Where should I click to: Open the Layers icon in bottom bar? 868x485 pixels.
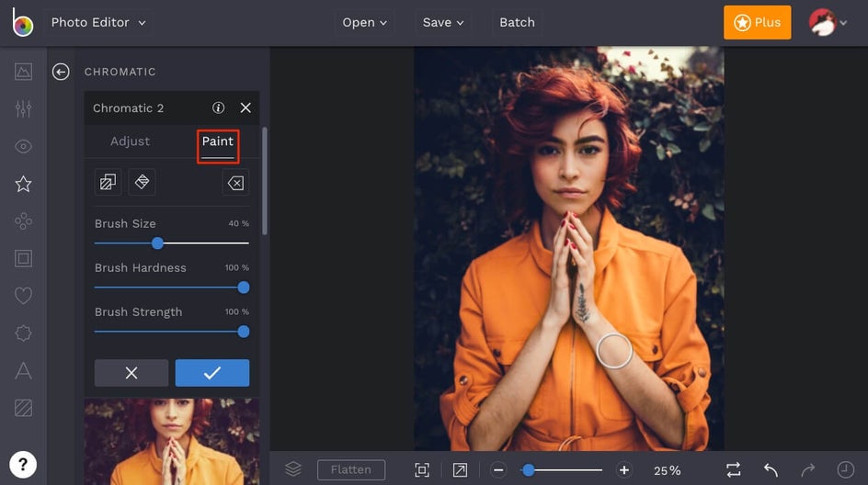(x=292, y=469)
